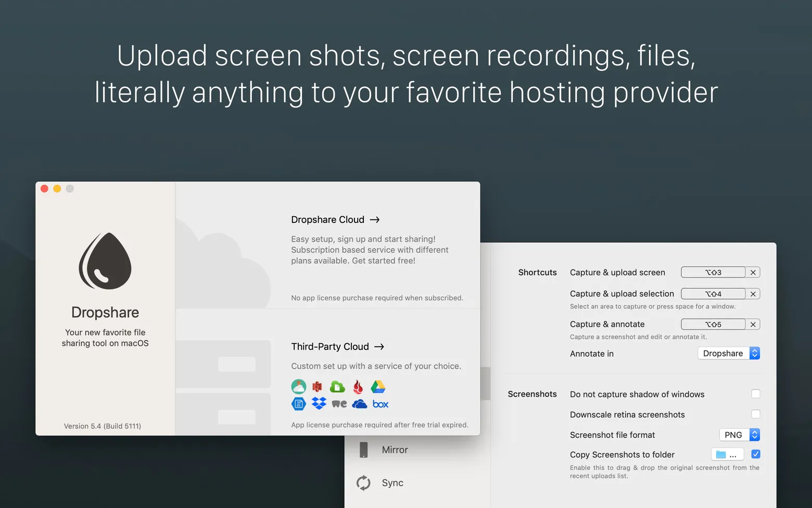Select the Third-Party Cloud option
This screenshot has height=508, width=812.
point(337,346)
